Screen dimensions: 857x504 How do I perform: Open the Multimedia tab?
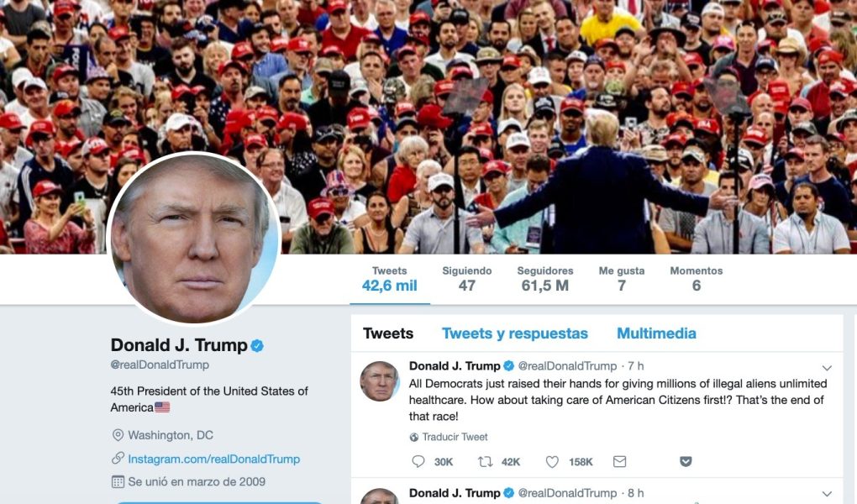pyautogui.click(x=656, y=333)
